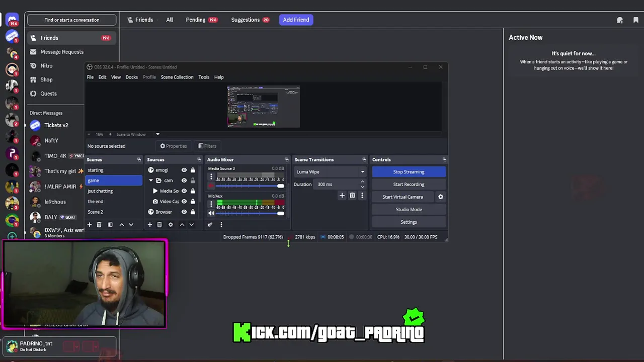Open the Help menu in OBS

(x=219, y=77)
